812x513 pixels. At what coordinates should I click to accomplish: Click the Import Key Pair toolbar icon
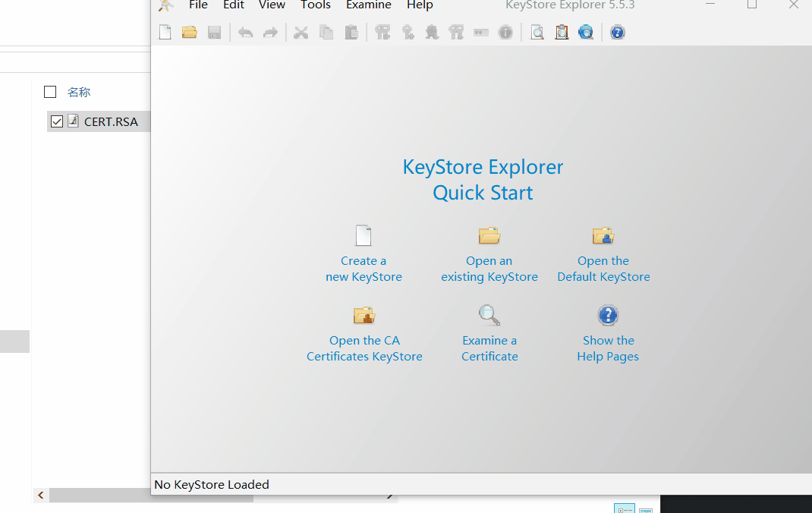pyautogui.click(x=456, y=33)
